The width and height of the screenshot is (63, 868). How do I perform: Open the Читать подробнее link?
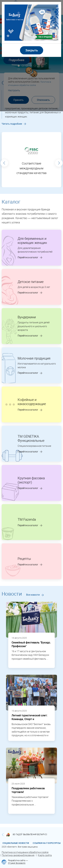[14, 124]
